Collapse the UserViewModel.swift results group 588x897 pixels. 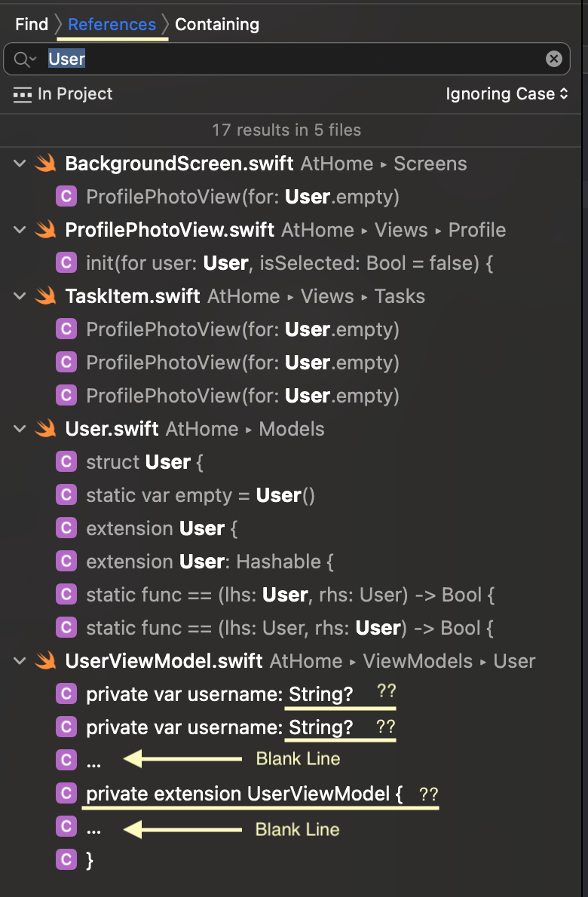pos(19,661)
